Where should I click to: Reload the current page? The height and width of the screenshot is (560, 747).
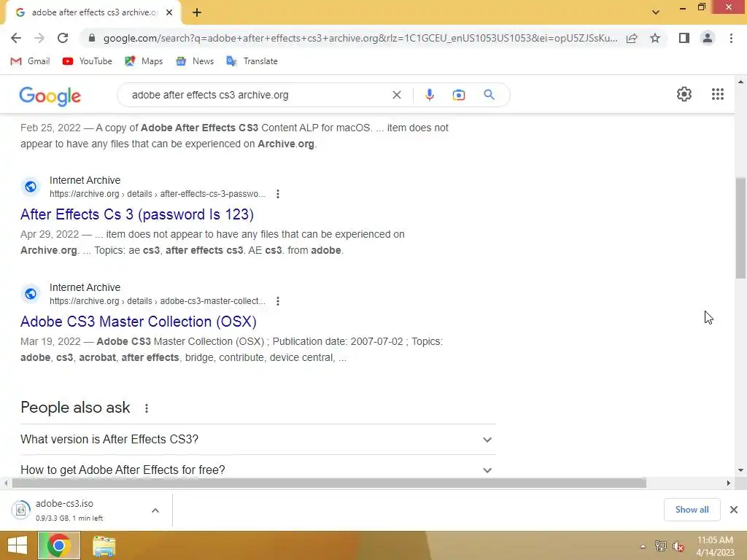pos(63,38)
